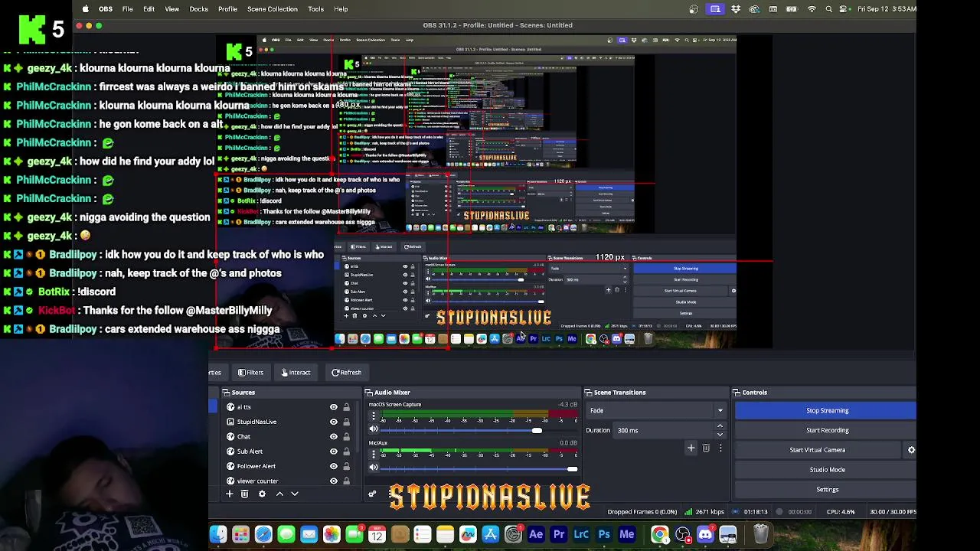The width and height of the screenshot is (980, 551).
Task: Open Discord from the Dock
Action: point(705,534)
